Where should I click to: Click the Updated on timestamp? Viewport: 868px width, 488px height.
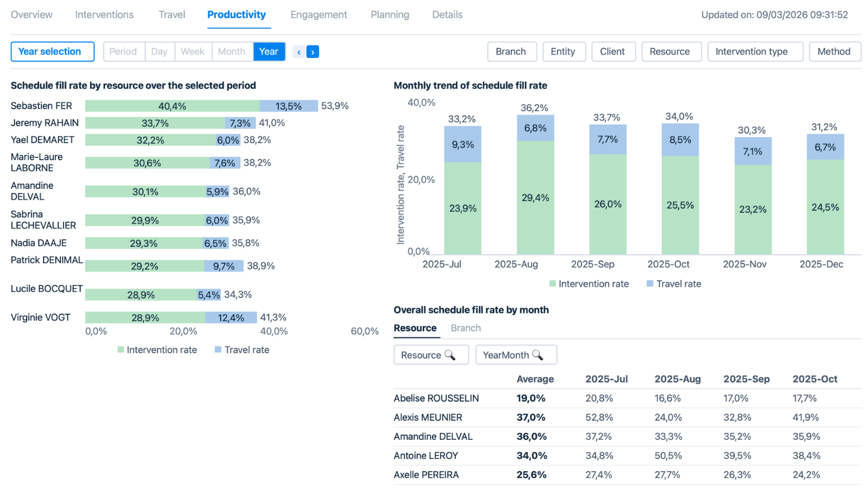(x=774, y=15)
